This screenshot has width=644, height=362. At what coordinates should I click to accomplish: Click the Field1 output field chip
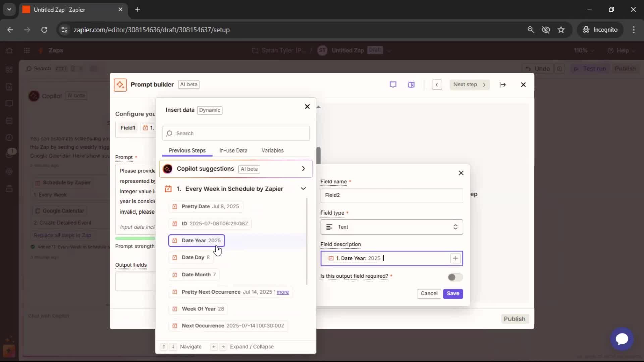tap(128, 128)
